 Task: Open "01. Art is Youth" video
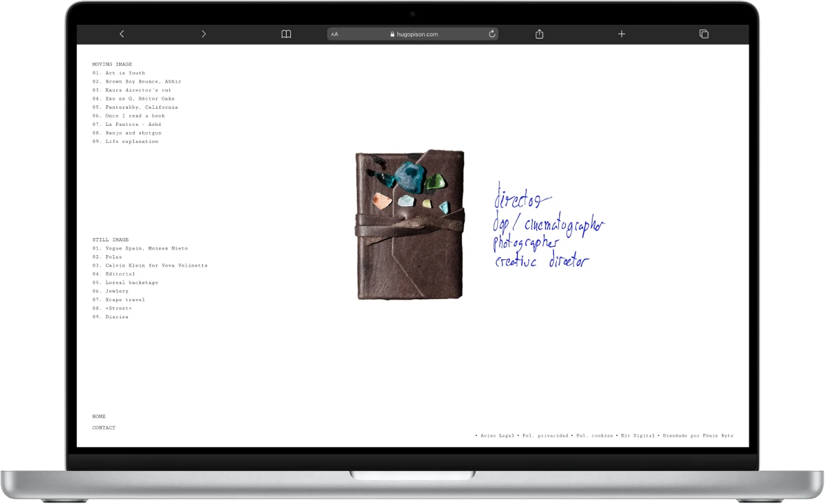[118, 73]
